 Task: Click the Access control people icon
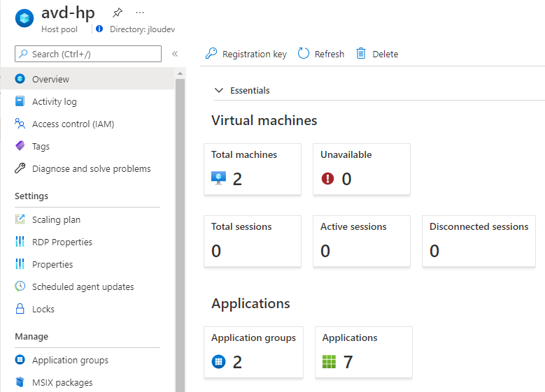(20, 124)
